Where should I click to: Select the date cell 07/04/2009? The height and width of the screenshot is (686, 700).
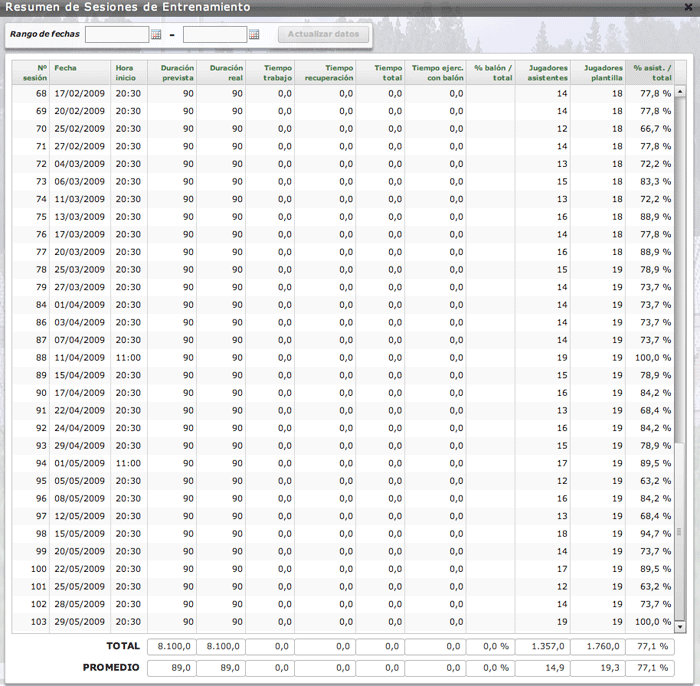coord(79,340)
